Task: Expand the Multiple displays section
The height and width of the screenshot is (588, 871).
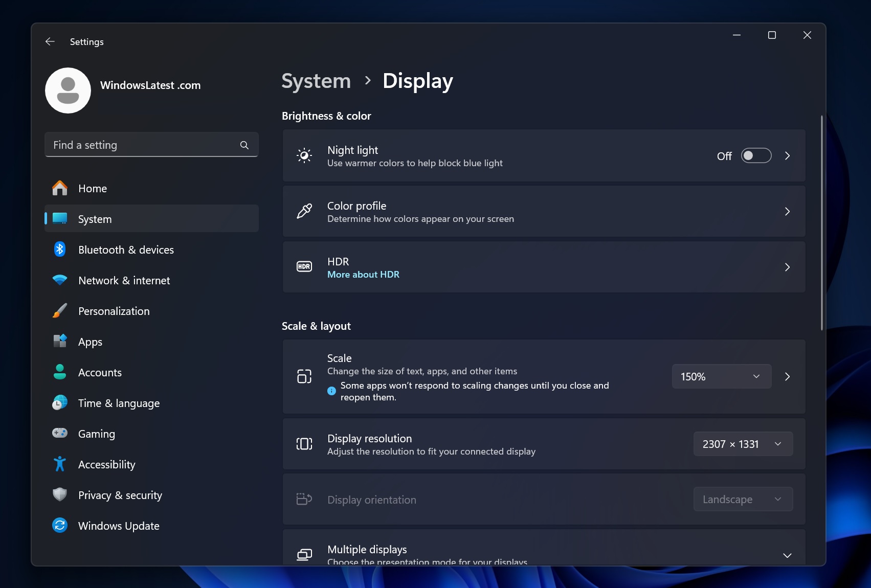Action: [x=787, y=555]
